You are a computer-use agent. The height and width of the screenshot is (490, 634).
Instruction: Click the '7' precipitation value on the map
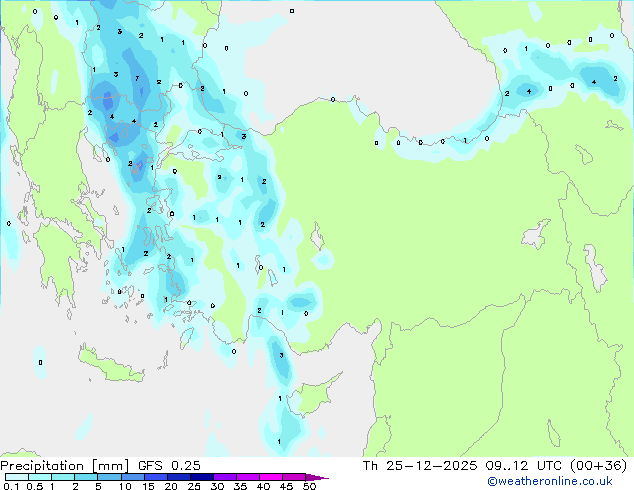[137, 78]
